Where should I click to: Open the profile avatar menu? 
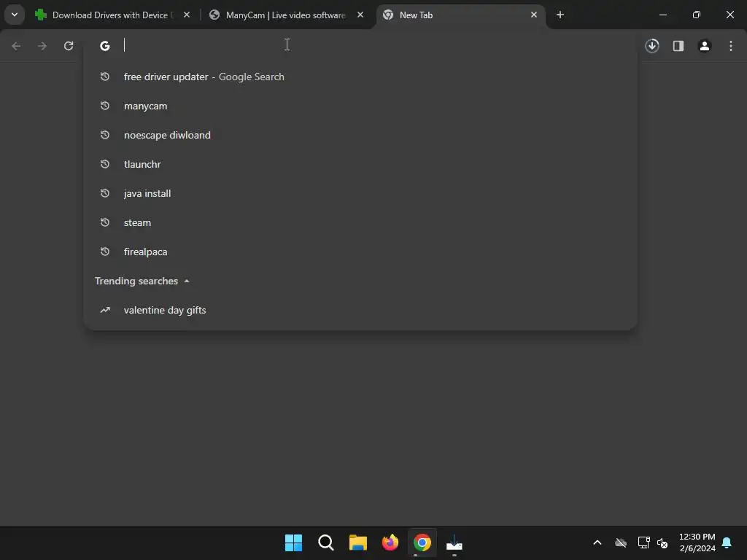(x=705, y=46)
